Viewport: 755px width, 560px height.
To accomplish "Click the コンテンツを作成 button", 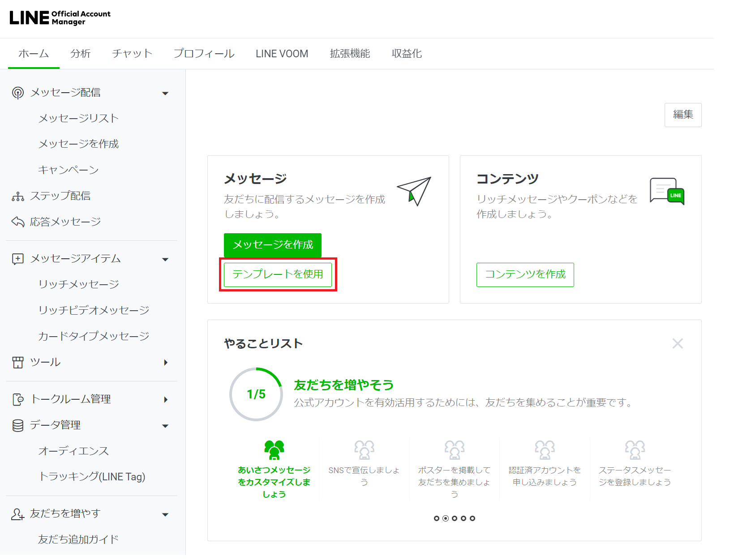I will (x=525, y=274).
